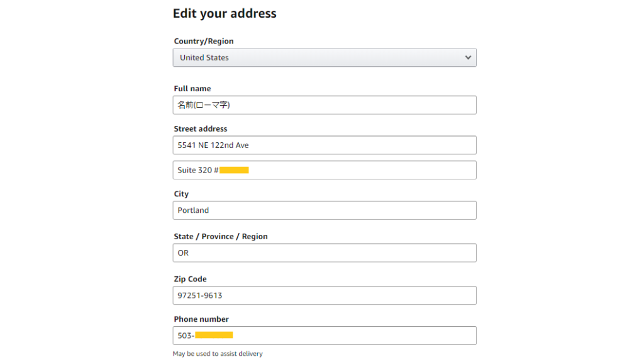Click the "Edit your address" heading

225,13
